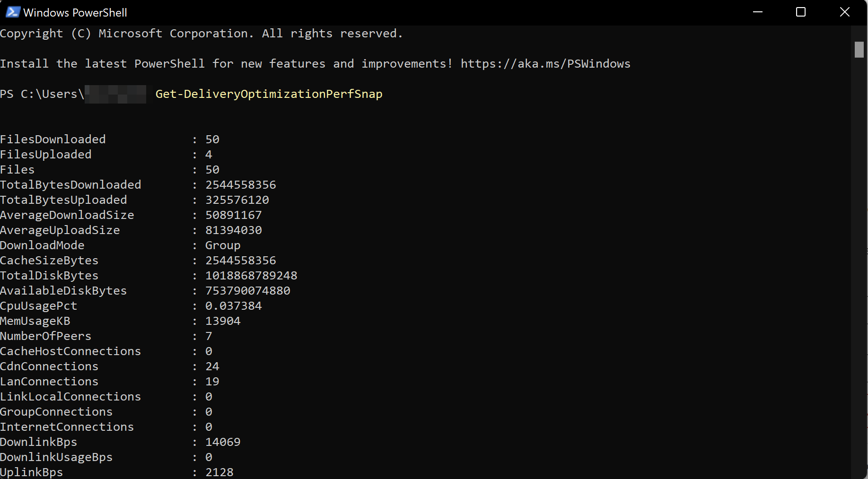Click the AverageUploadSize label

(x=60, y=230)
